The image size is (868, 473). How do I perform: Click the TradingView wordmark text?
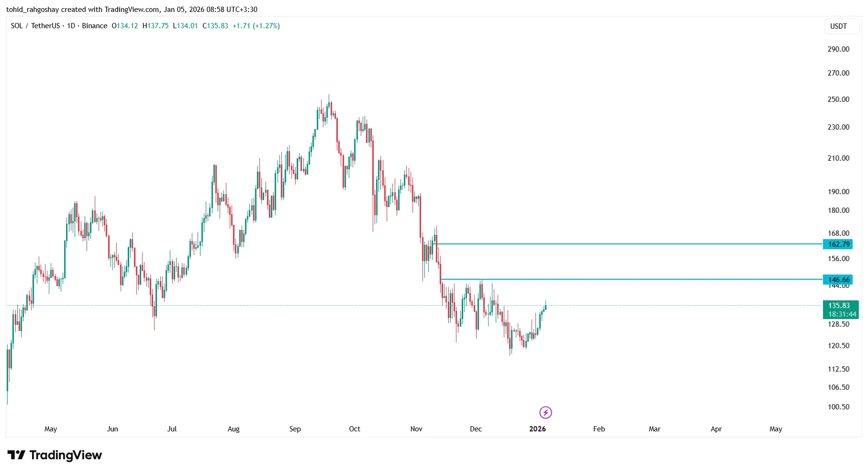66,455
